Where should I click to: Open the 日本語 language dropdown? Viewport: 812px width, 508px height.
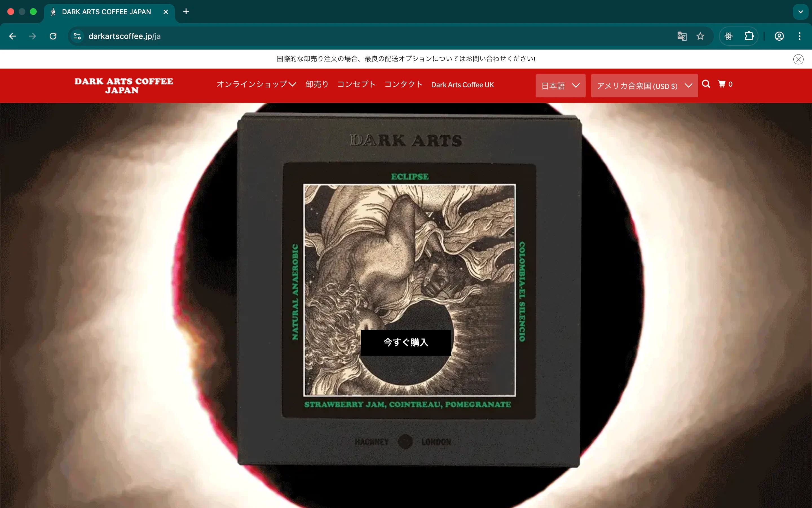pyautogui.click(x=560, y=86)
